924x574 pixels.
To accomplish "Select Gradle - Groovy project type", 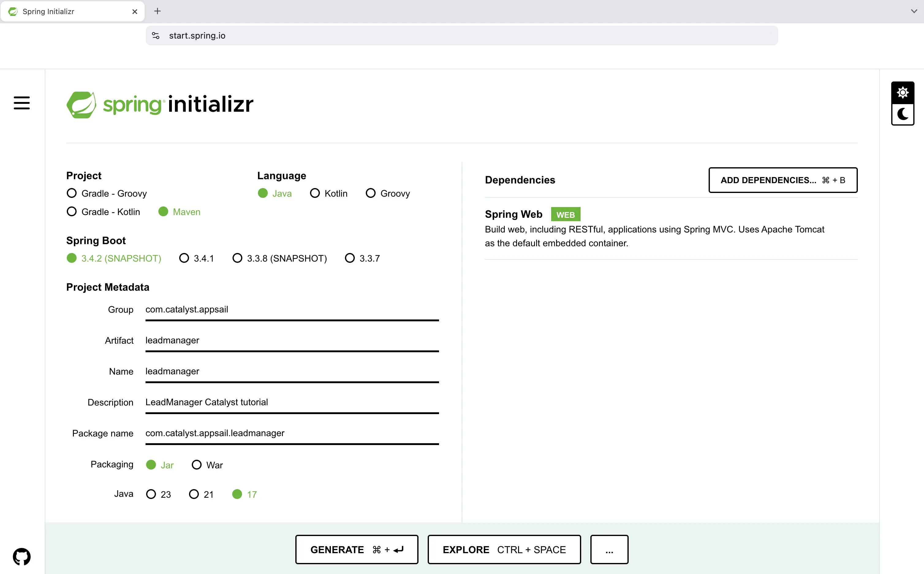I will [x=72, y=193].
